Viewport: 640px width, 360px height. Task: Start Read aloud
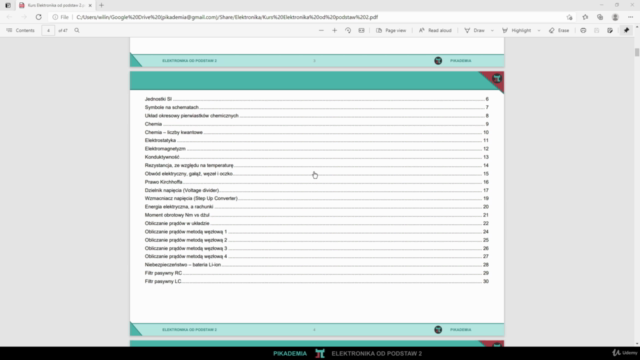(435, 30)
